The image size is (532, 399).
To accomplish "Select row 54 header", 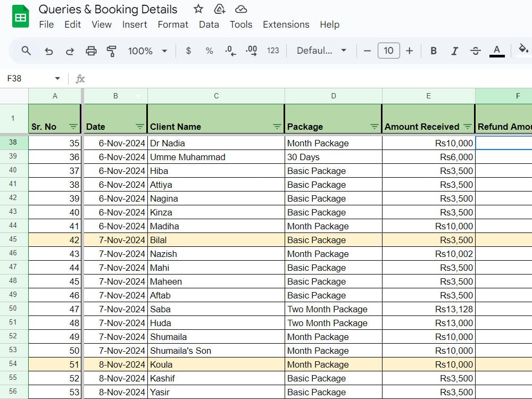I will point(13,364).
